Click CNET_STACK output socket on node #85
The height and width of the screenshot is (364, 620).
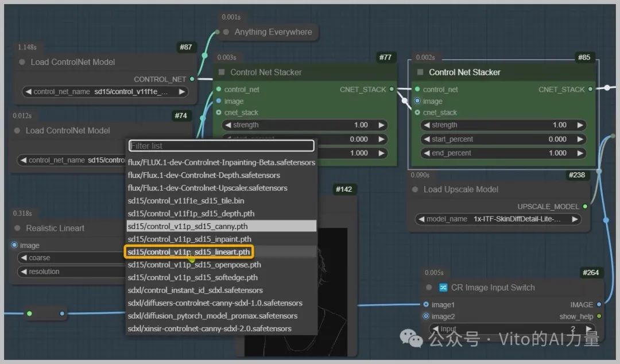pos(590,89)
